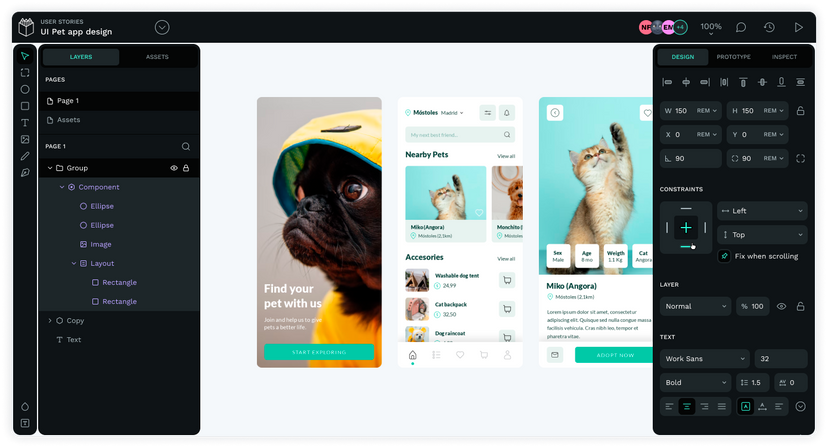Image resolution: width=828 pixels, height=448 pixels.
Task: Set text align left
Action: 669,406
